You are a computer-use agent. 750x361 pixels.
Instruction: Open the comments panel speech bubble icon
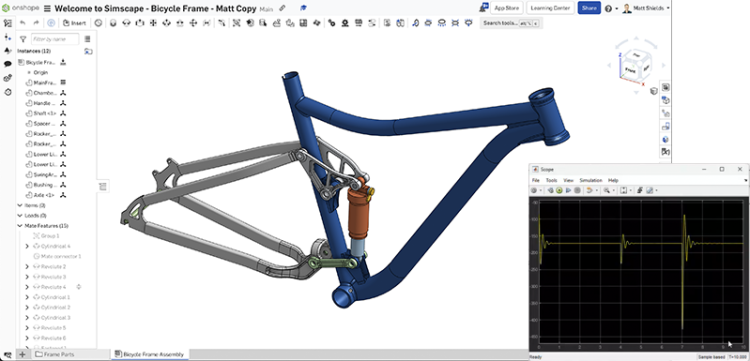(8, 64)
